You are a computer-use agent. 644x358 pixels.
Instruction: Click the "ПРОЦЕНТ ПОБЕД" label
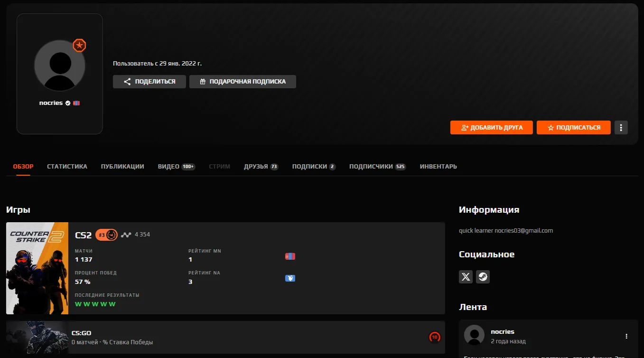(x=96, y=273)
